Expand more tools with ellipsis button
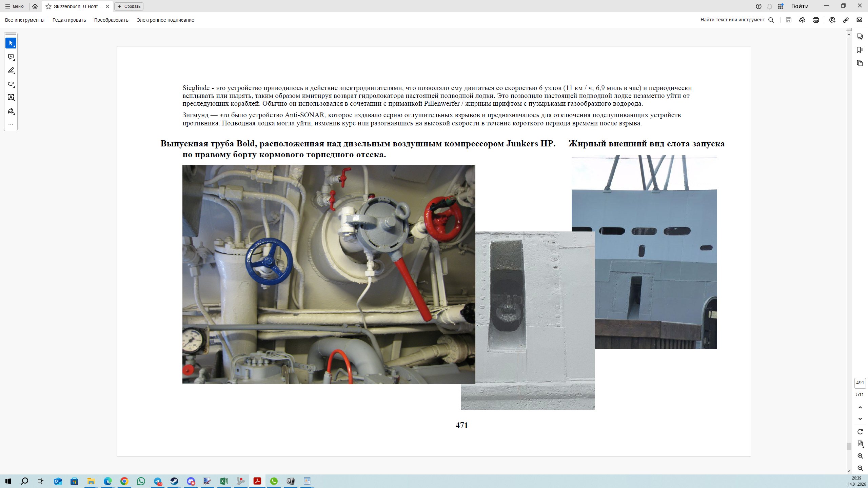868x488 pixels. coord(11,124)
